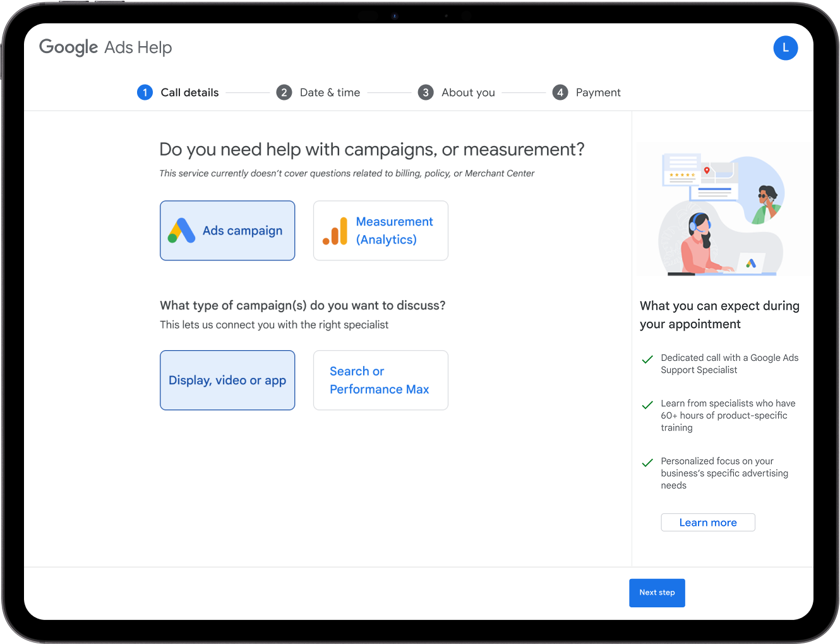Click the Google Ads Help logo
Image resolution: width=840 pixels, height=644 pixels.
tap(105, 47)
